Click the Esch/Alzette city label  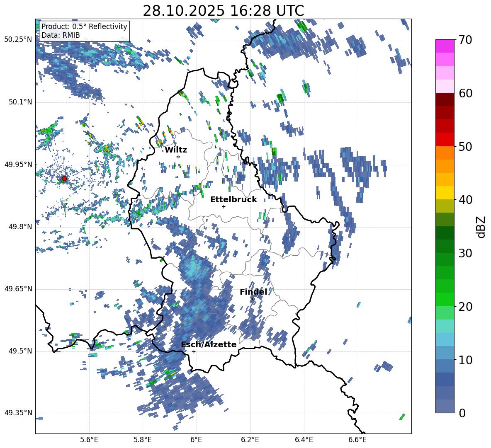(209, 344)
